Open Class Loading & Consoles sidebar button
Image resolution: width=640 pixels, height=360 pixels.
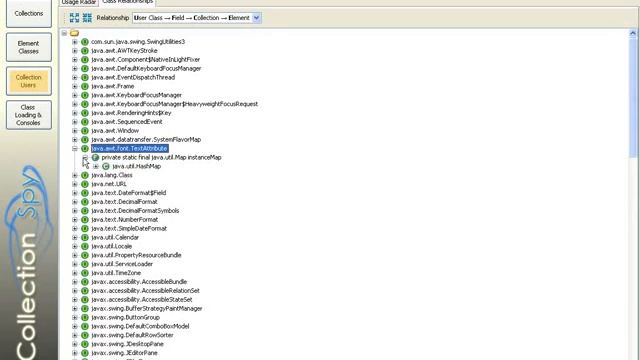click(29, 115)
